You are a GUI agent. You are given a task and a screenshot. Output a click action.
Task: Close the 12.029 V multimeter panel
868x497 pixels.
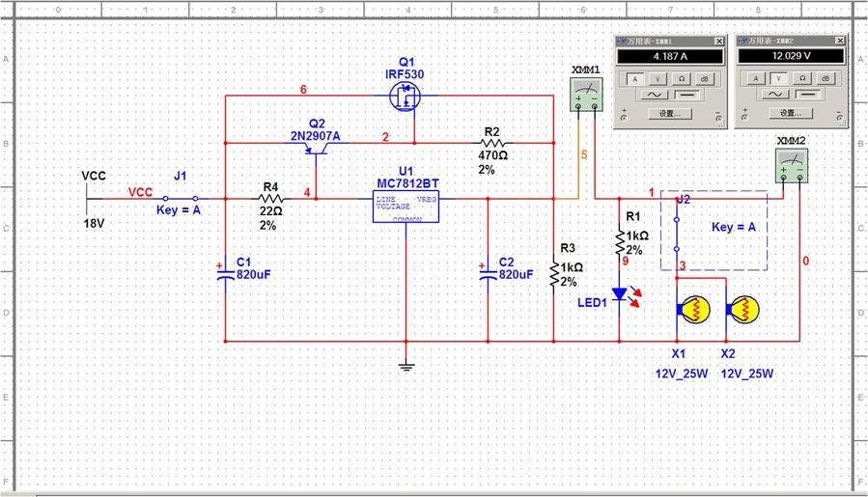[838, 41]
